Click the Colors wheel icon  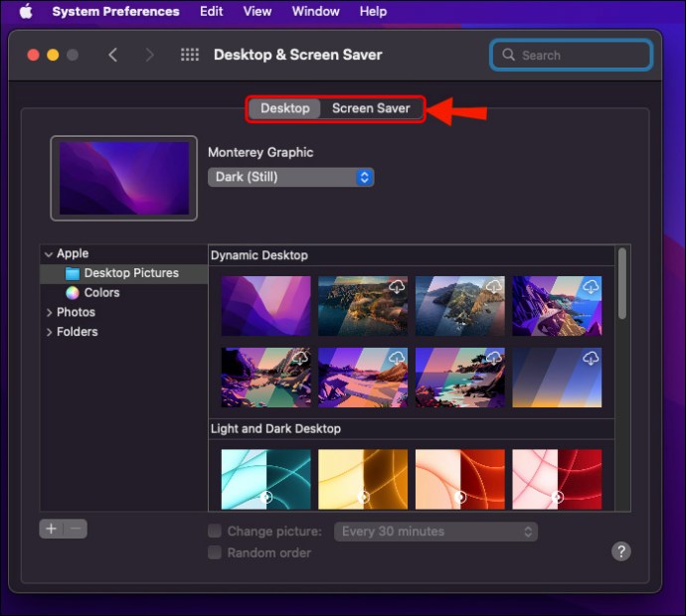[x=73, y=292]
